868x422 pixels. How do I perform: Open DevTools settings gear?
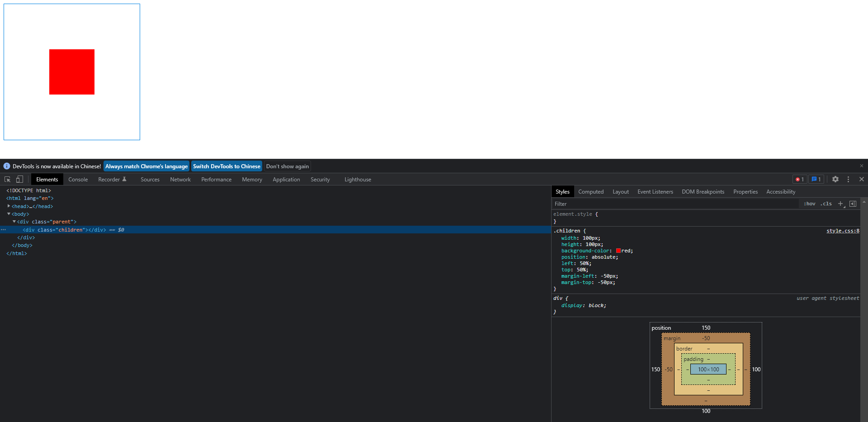click(835, 180)
